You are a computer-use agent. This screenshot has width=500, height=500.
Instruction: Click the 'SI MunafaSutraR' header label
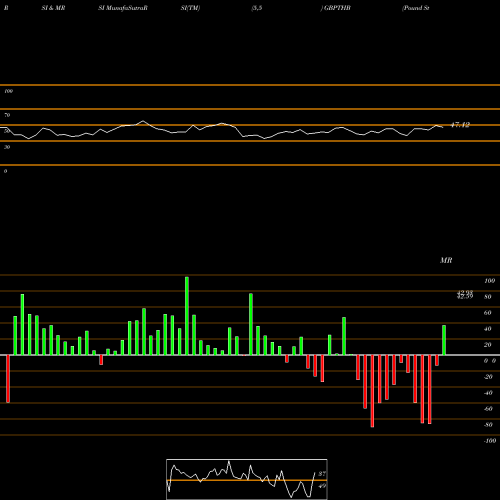pyautogui.click(x=123, y=8)
